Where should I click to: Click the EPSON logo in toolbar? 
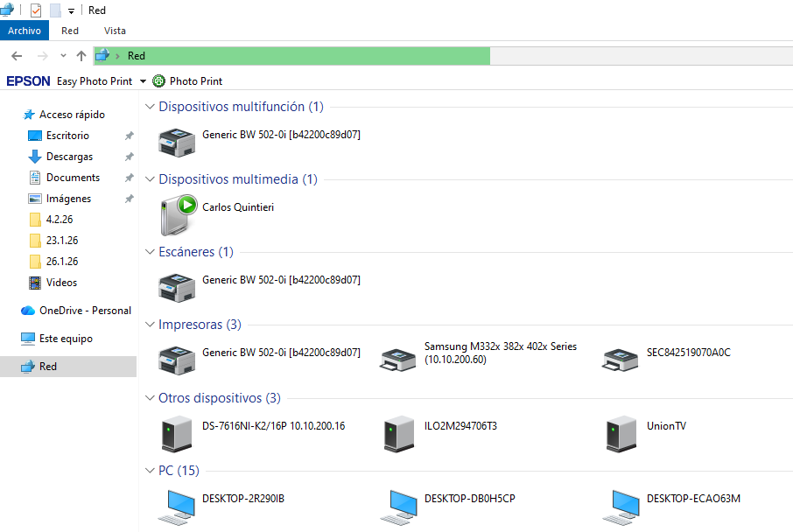coord(28,80)
